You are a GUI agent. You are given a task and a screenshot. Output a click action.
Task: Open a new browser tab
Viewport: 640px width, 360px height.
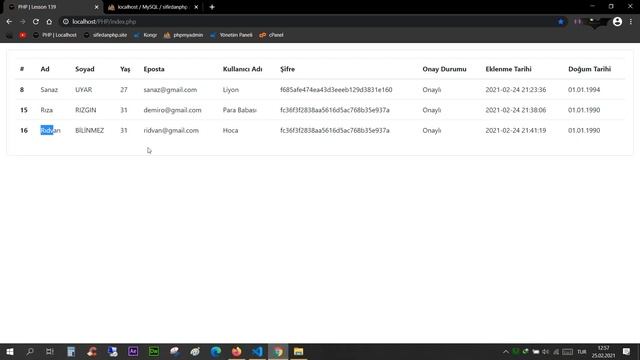pos(212,7)
